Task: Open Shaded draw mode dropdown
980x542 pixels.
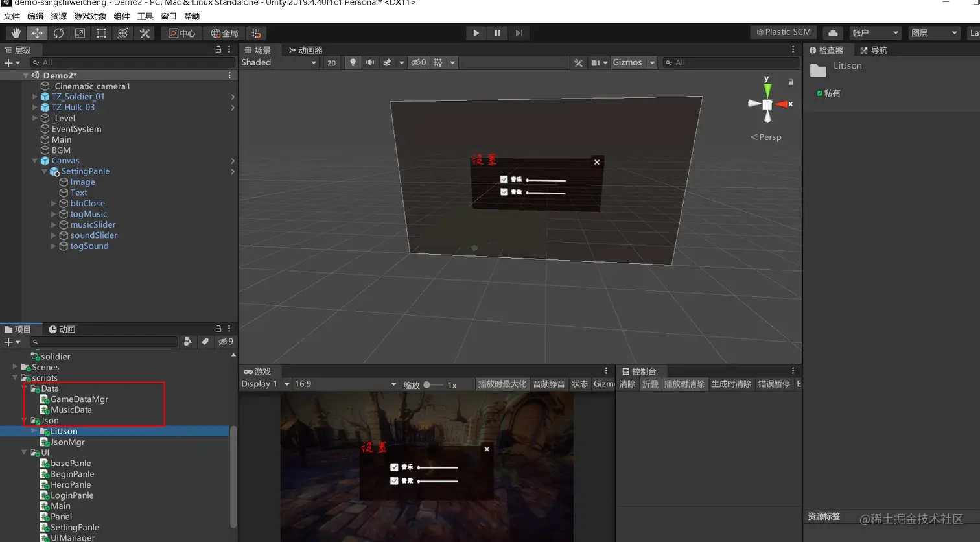Action: coord(279,63)
